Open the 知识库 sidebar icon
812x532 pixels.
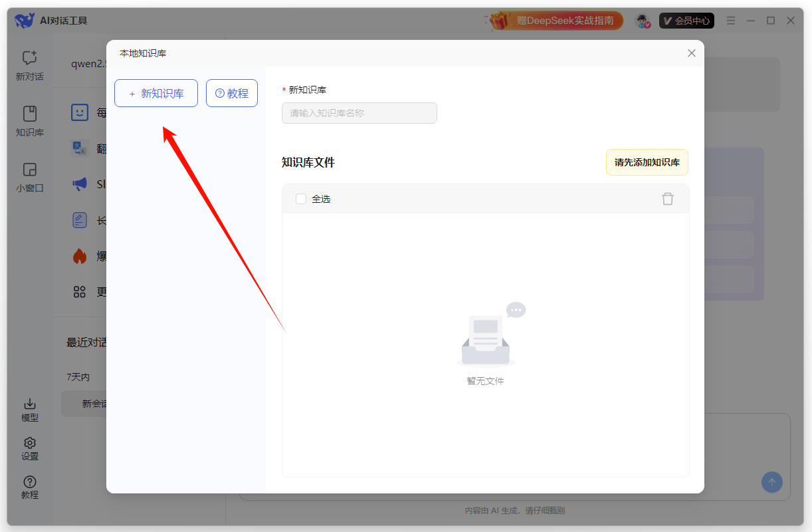pyautogui.click(x=29, y=114)
